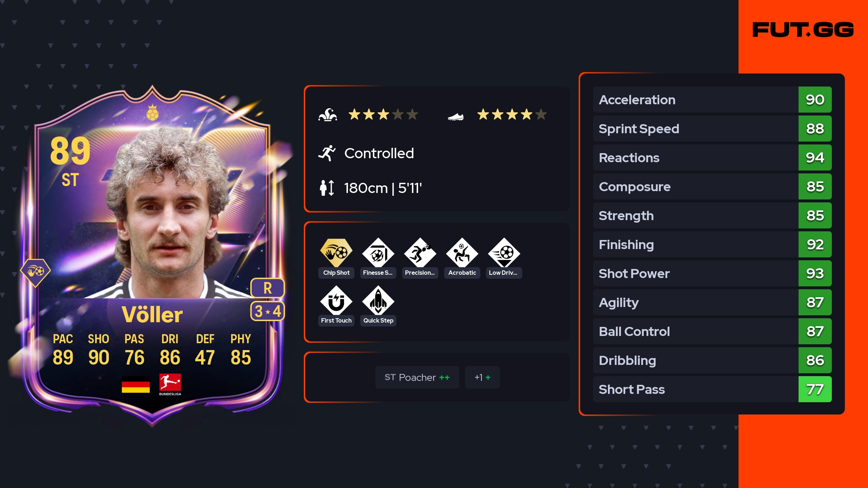Open the FUT.GG logo
Screen dimensions: 868x488
point(803,29)
